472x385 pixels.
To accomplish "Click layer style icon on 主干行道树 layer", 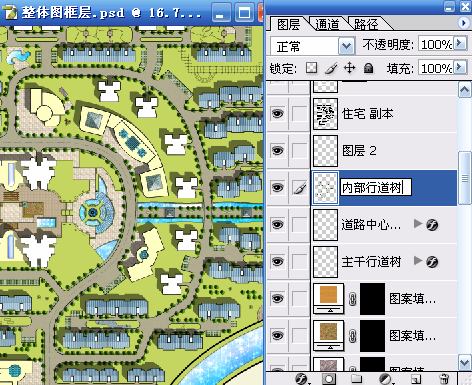I will [432, 262].
